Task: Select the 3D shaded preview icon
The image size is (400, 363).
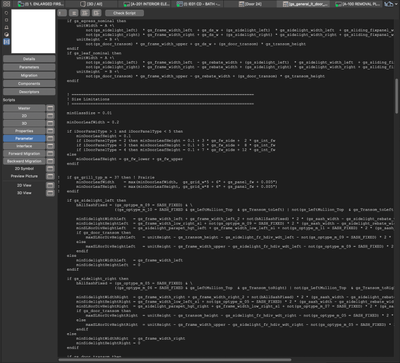Action: click(x=7, y=34)
